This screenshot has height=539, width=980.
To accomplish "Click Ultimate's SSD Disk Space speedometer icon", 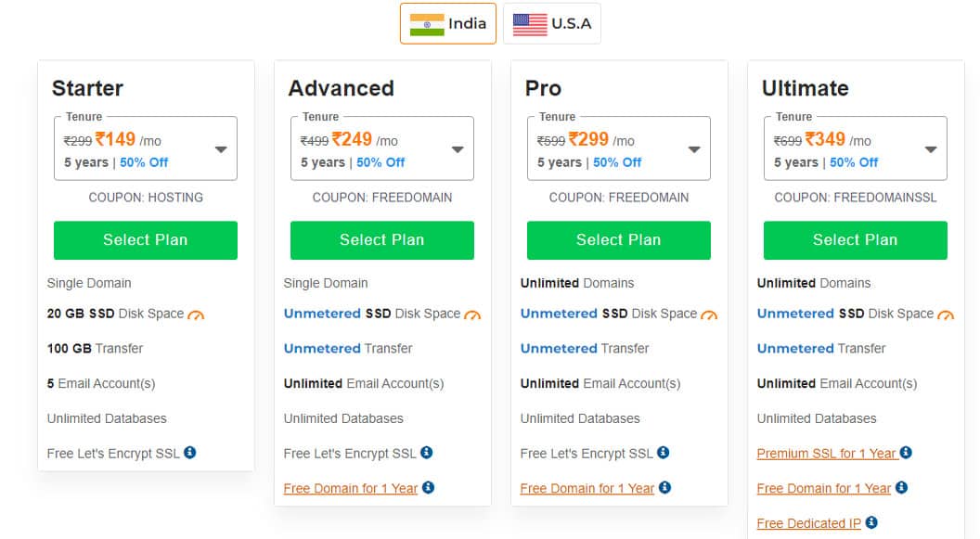I will pos(946,314).
